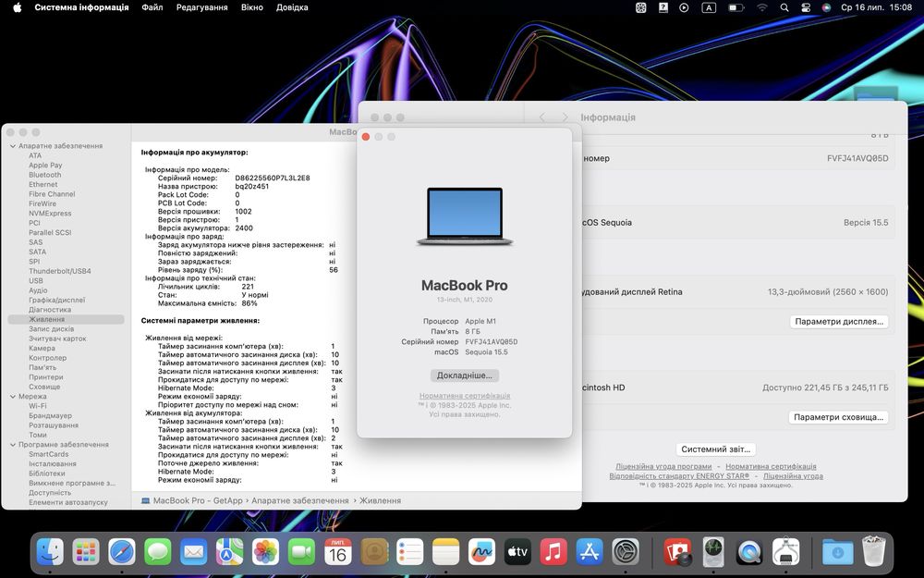This screenshot has width=924, height=578.
Task: Select Графіка/дисплеї in the sidebar
Action: point(56,301)
